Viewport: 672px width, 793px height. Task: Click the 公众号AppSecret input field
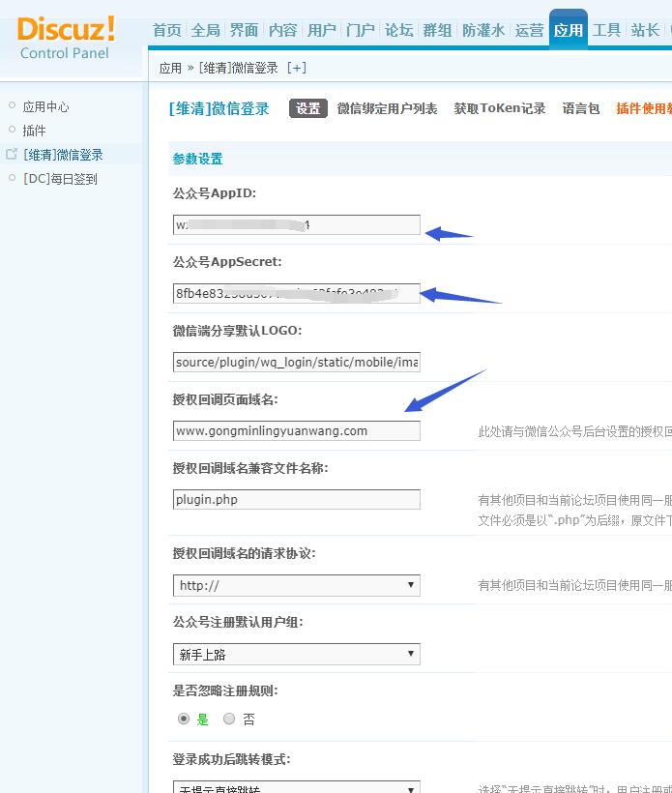296,293
